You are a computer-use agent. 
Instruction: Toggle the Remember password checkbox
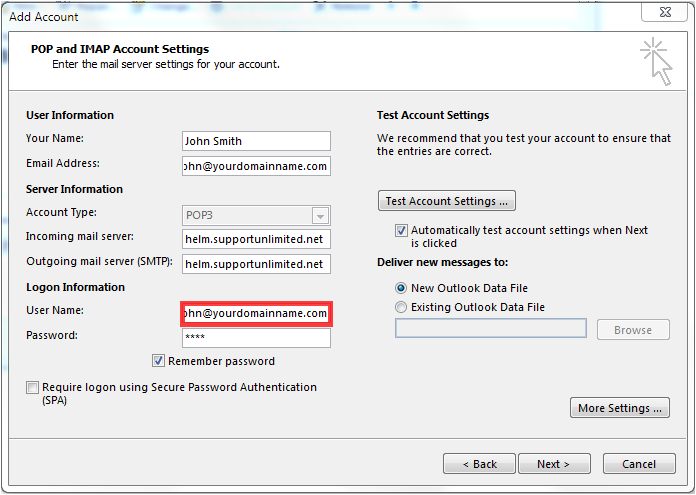158,360
